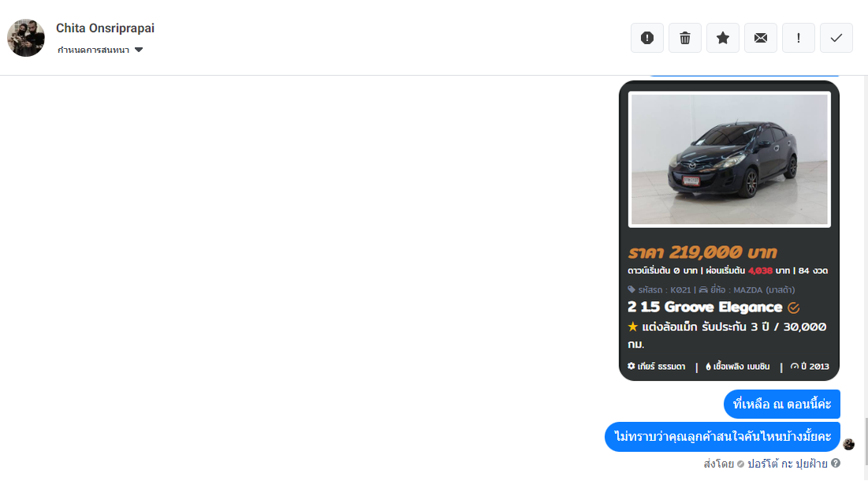The width and height of the screenshot is (868, 481).
Task: Click the chat vertical scrollbar thumb
Action: [866, 441]
